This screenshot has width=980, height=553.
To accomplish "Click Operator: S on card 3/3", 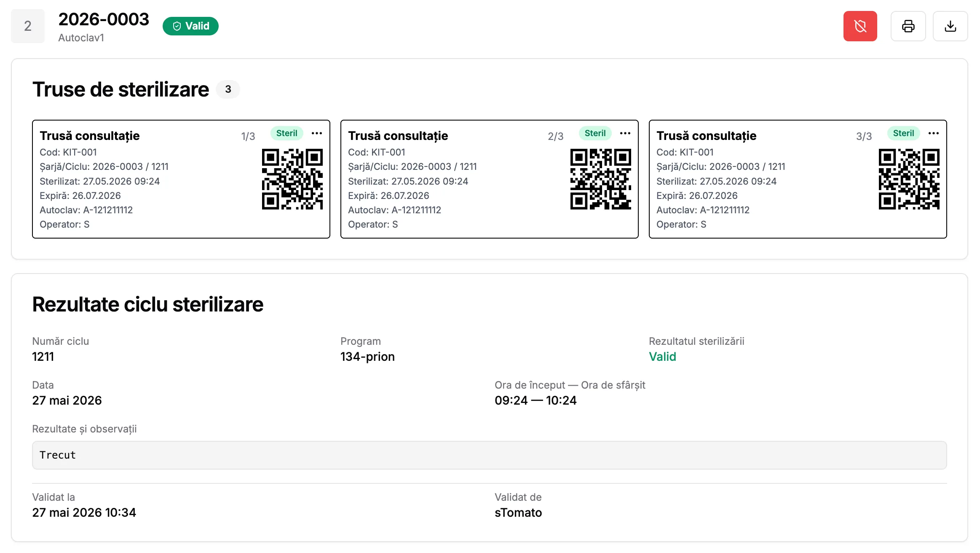I will pyautogui.click(x=681, y=224).
